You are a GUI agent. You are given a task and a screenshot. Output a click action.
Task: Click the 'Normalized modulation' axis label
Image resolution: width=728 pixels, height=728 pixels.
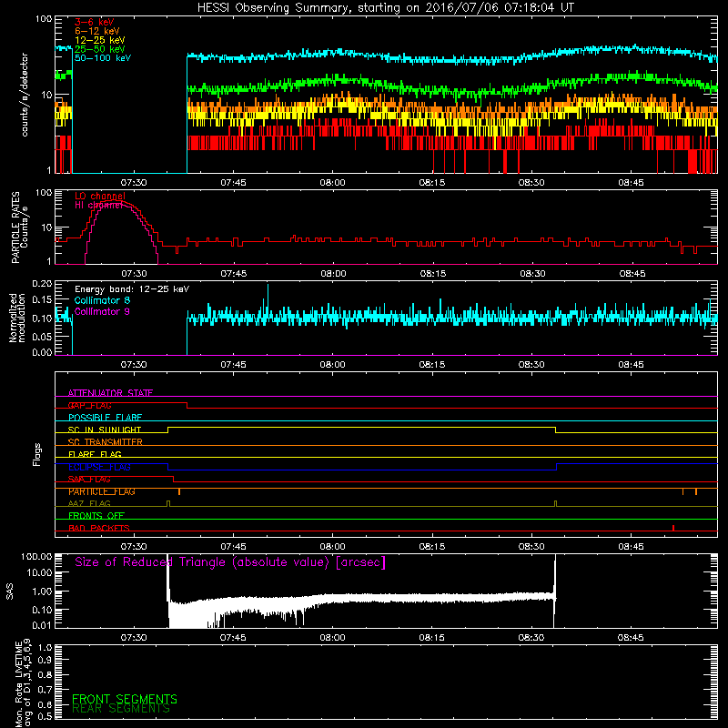[17, 318]
